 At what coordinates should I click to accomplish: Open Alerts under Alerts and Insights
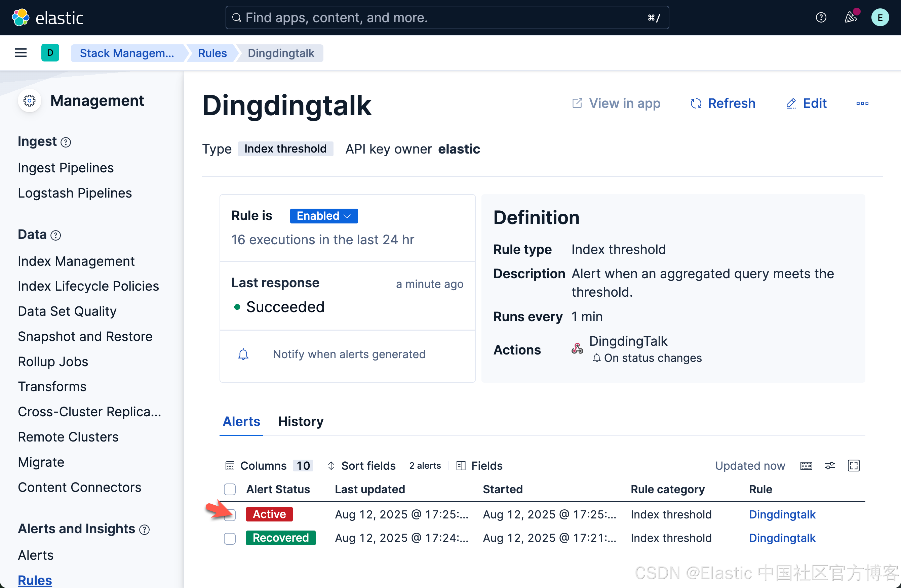(x=36, y=555)
